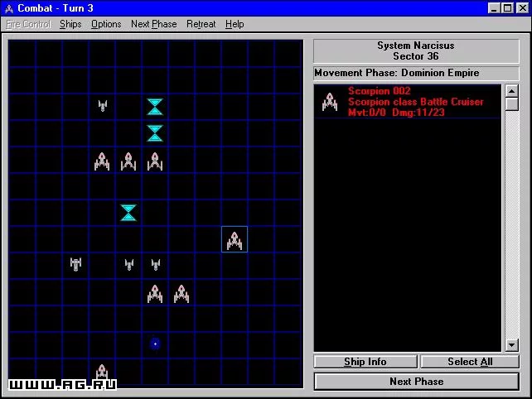Click the ship list scroll down arrow

(511, 345)
